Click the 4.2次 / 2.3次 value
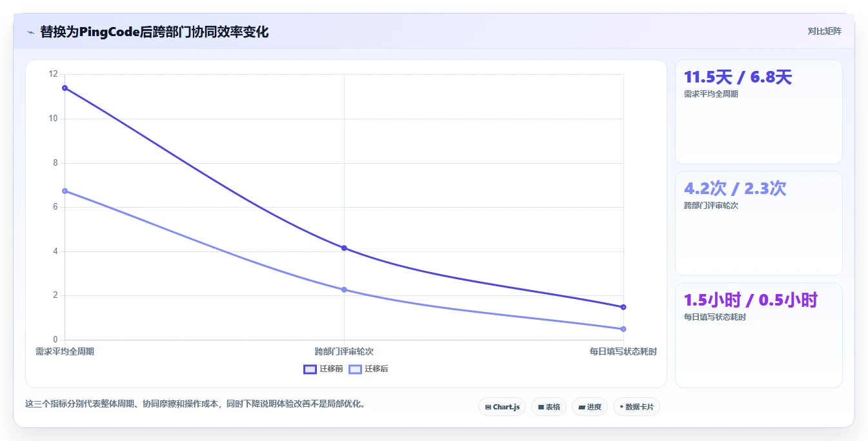 click(735, 188)
